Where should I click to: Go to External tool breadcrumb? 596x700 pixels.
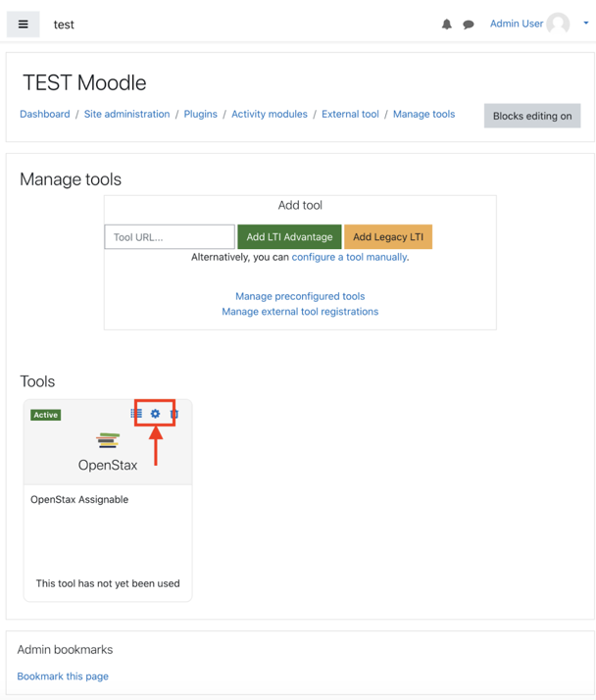click(x=350, y=114)
